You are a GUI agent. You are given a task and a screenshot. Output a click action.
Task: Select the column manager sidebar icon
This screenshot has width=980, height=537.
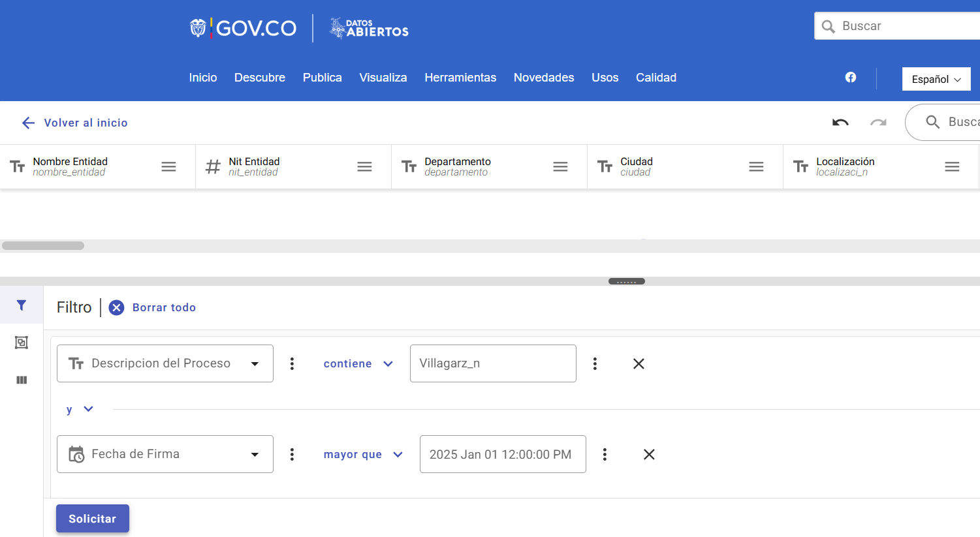pyautogui.click(x=22, y=380)
